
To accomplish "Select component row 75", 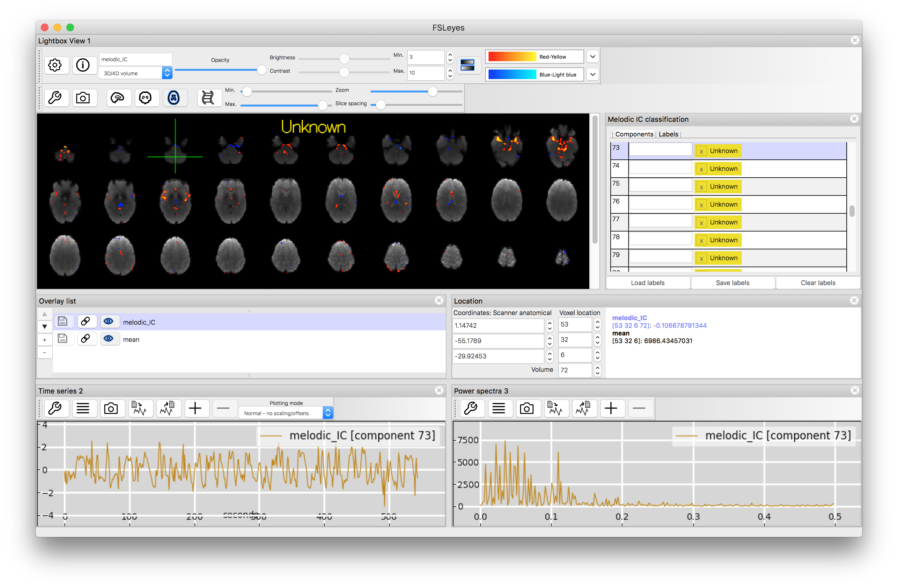I will pyautogui.click(x=728, y=187).
